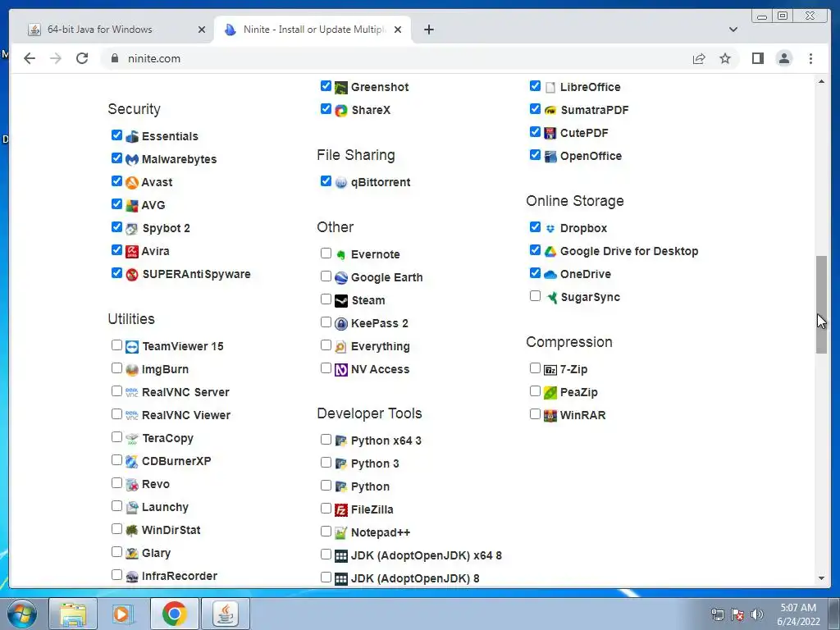The width and height of the screenshot is (840, 630).
Task: Go back to previous page
Action: [30, 58]
